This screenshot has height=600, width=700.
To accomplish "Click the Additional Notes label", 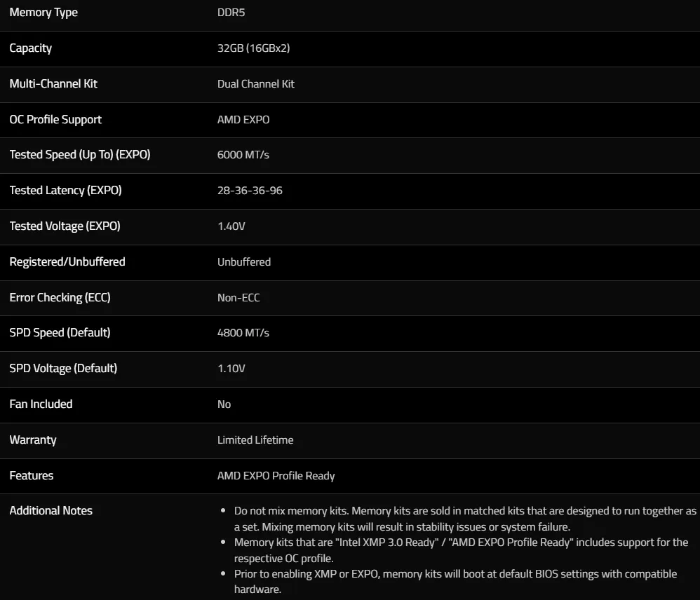I will pyautogui.click(x=51, y=511).
